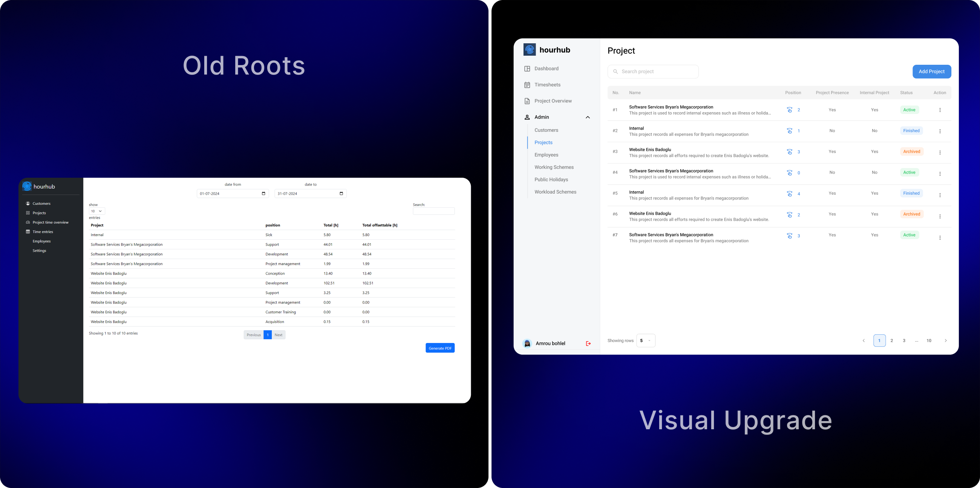Open calendar picker for date from field

point(263,194)
